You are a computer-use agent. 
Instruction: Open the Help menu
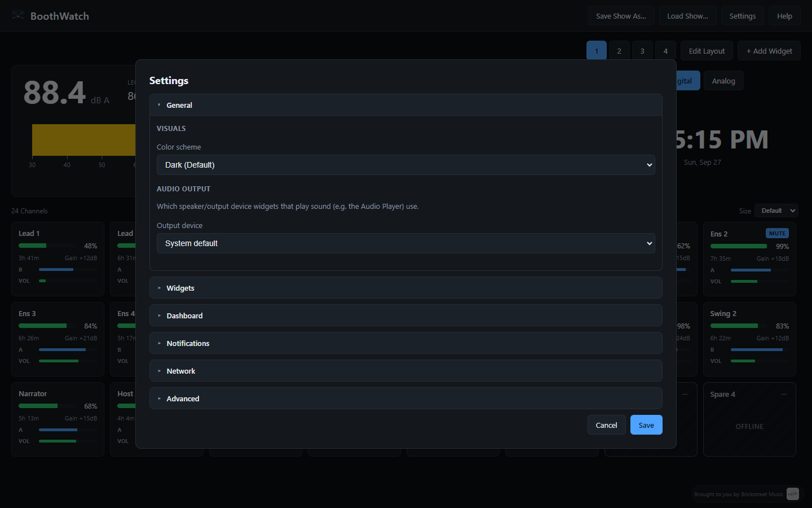tap(784, 16)
